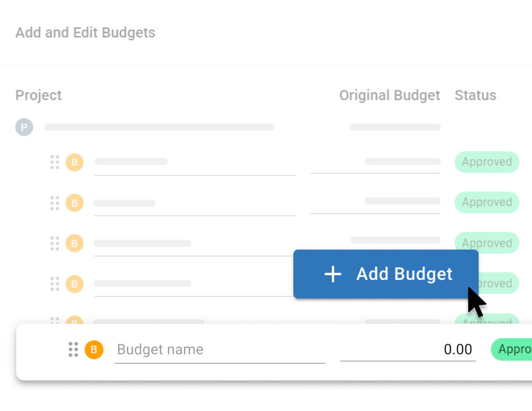Click the drag handle on the third budget row
532x411 pixels.
point(55,243)
